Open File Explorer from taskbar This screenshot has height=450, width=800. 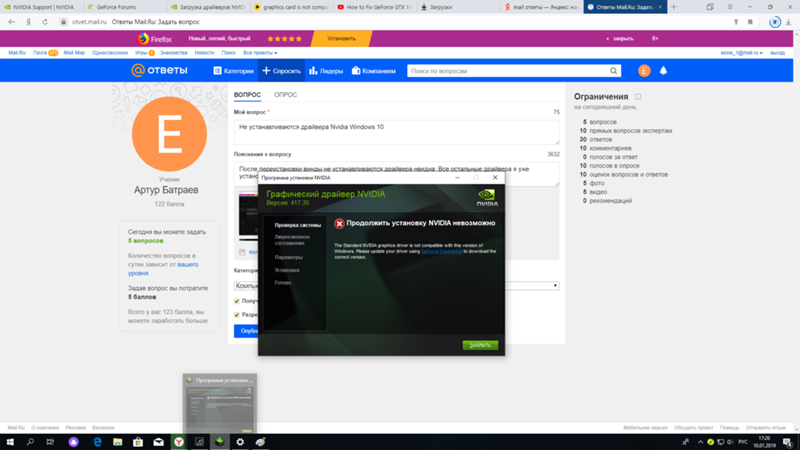click(x=117, y=442)
